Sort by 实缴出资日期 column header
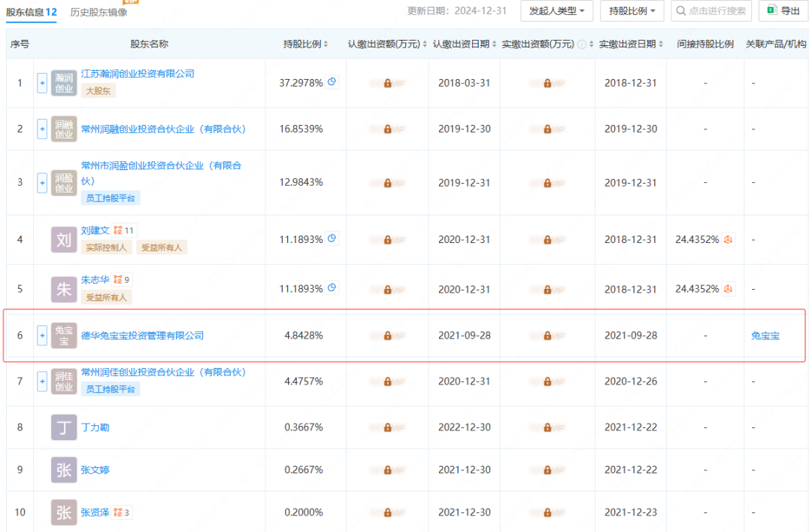 (x=631, y=44)
